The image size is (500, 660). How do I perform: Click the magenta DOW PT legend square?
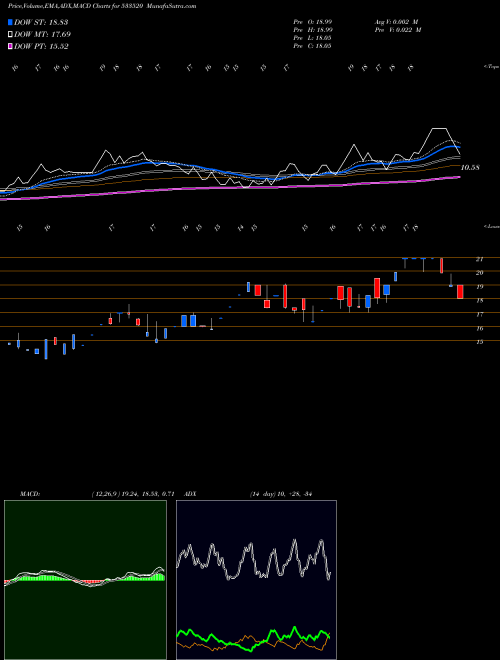click(x=10, y=46)
